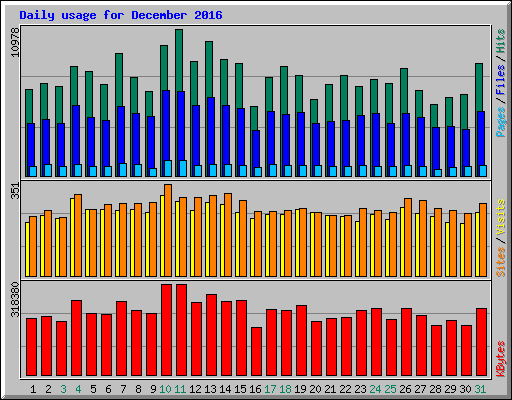Click the cyan pages bar for day 28

click(x=438, y=173)
